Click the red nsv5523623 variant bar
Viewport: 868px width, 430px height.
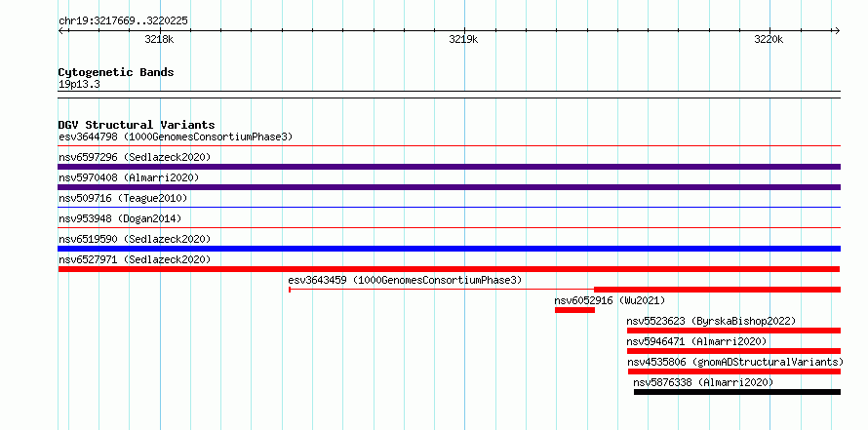tap(733, 331)
